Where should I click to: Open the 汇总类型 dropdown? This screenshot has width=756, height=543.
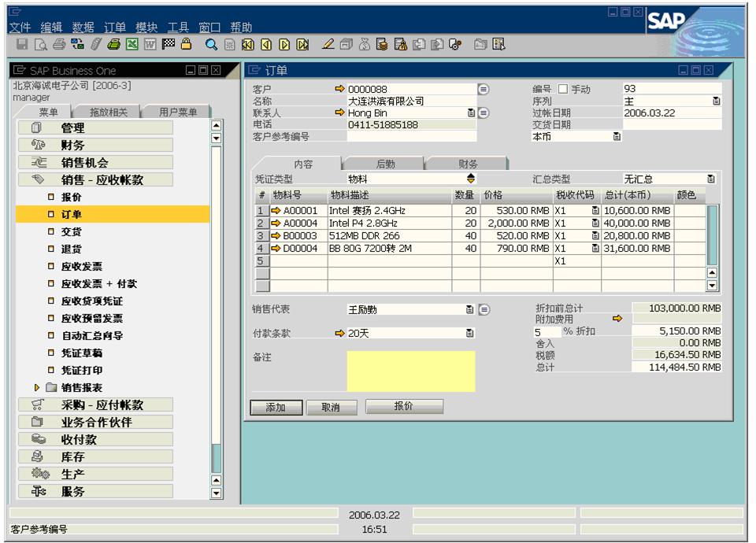(710, 179)
